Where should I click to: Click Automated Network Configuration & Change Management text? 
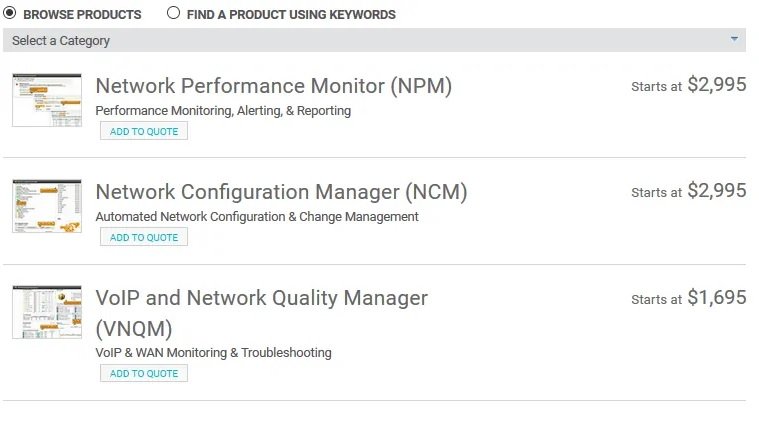coord(257,217)
